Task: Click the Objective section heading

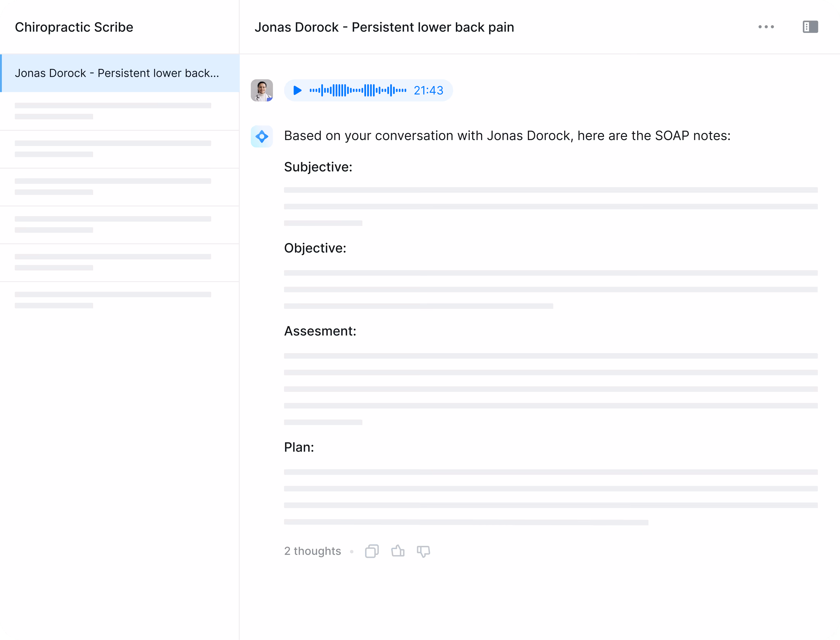Action: tap(315, 248)
